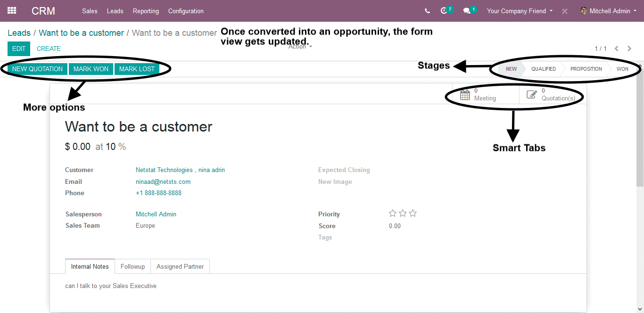The width and height of the screenshot is (644, 313).
Task: Click the New Image field label
Action: tap(335, 181)
